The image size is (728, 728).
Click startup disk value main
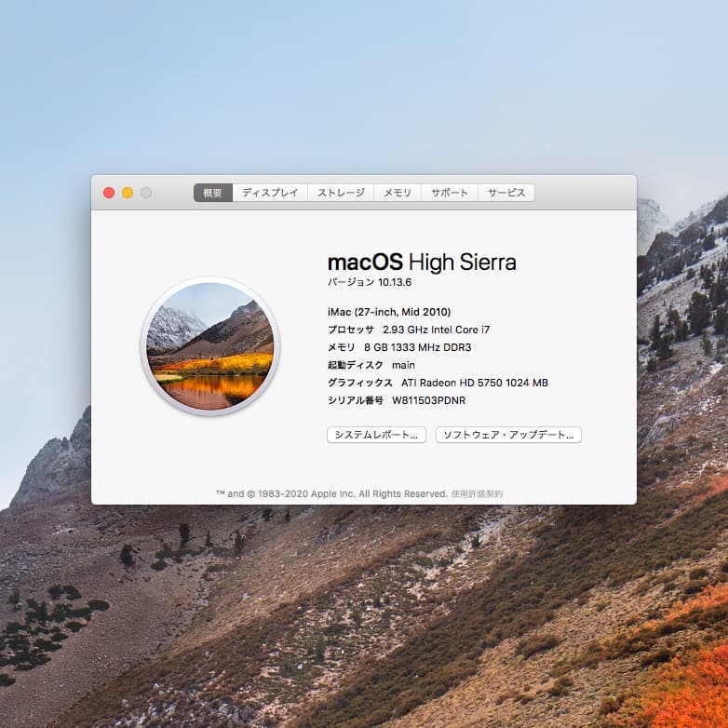403,365
